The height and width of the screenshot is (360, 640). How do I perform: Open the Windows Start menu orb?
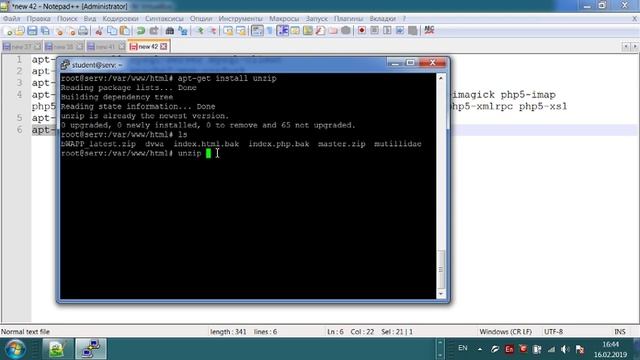(15, 349)
